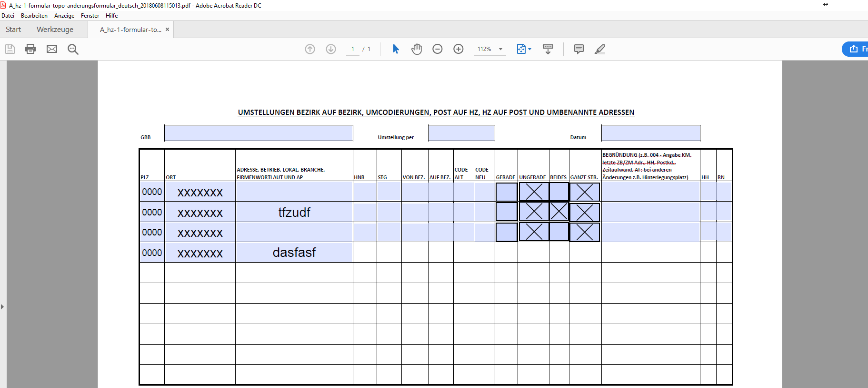Click the page number field

click(x=353, y=49)
